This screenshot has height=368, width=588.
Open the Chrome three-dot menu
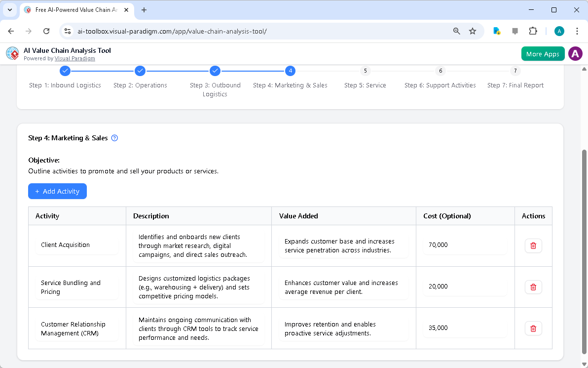(577, 31)
